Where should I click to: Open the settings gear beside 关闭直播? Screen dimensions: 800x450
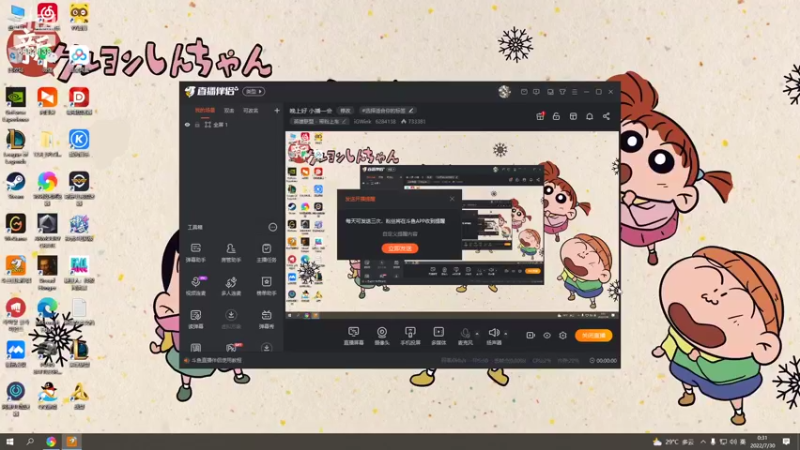[x=562, y=335]
